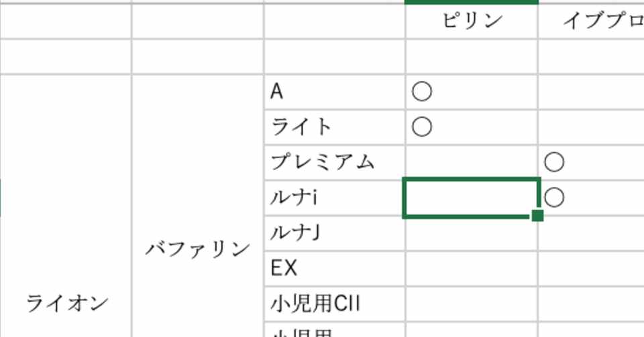This screenshot has width=644, height=337.
Task: Click the circle mark in ルナi row
Action: coord(554,198)
